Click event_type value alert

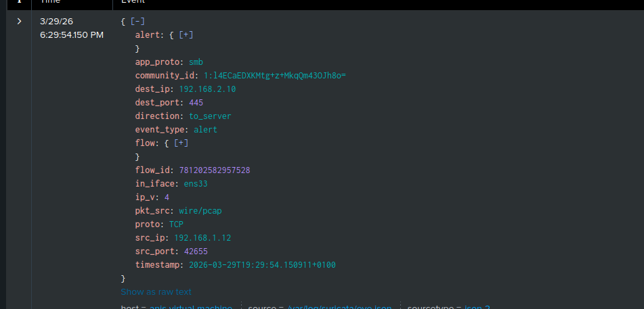coord(205,130)
